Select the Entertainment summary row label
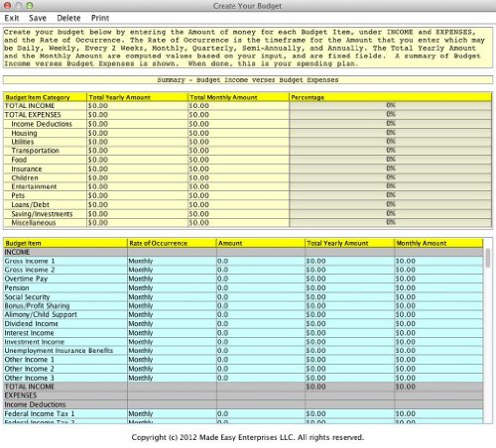This screenshot has height=448, width=496. (34, 186)
